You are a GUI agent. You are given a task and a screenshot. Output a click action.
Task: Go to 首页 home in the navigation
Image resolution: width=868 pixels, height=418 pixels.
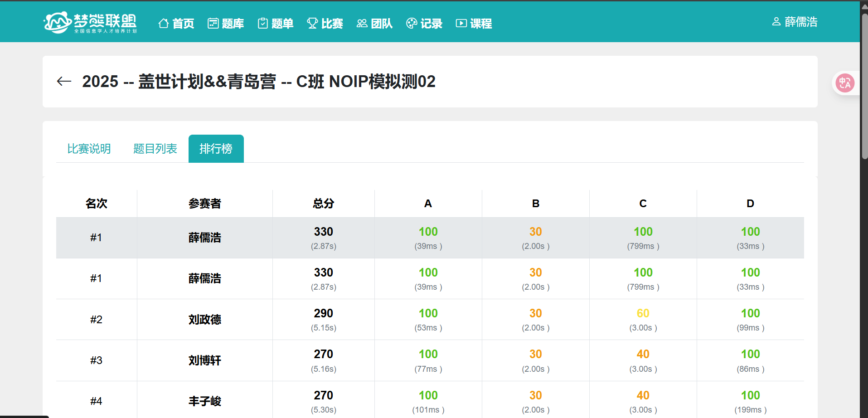[x=176, y=24]
